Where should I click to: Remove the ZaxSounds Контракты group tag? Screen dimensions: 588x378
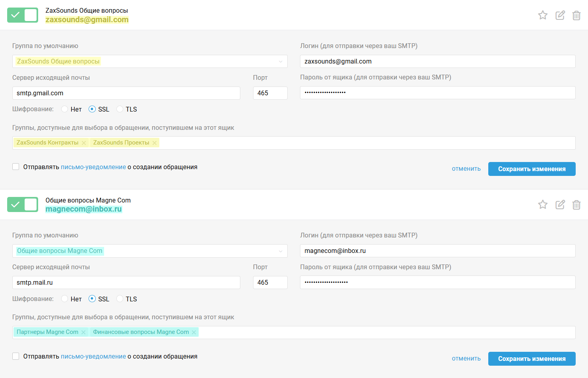coord(84,143)
